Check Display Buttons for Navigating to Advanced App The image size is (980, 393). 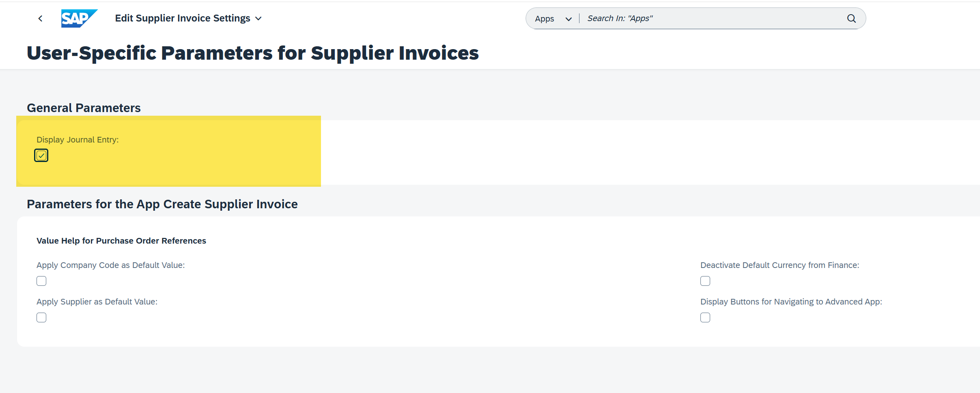point(705,317)
